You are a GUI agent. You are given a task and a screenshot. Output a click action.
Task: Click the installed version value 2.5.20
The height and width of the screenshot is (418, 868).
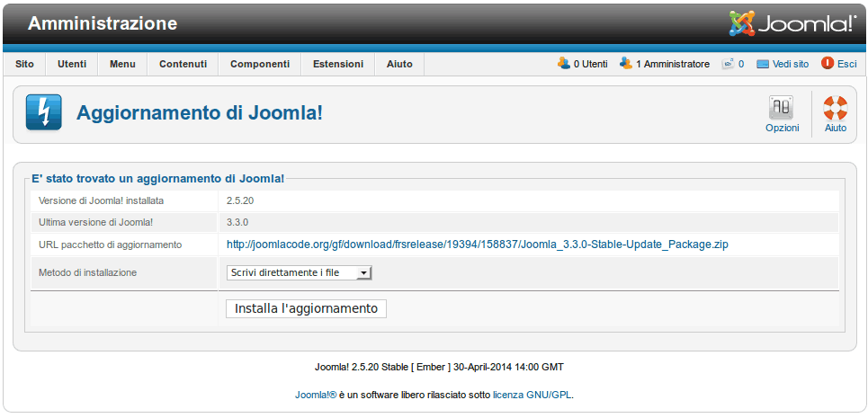[240, 200]
